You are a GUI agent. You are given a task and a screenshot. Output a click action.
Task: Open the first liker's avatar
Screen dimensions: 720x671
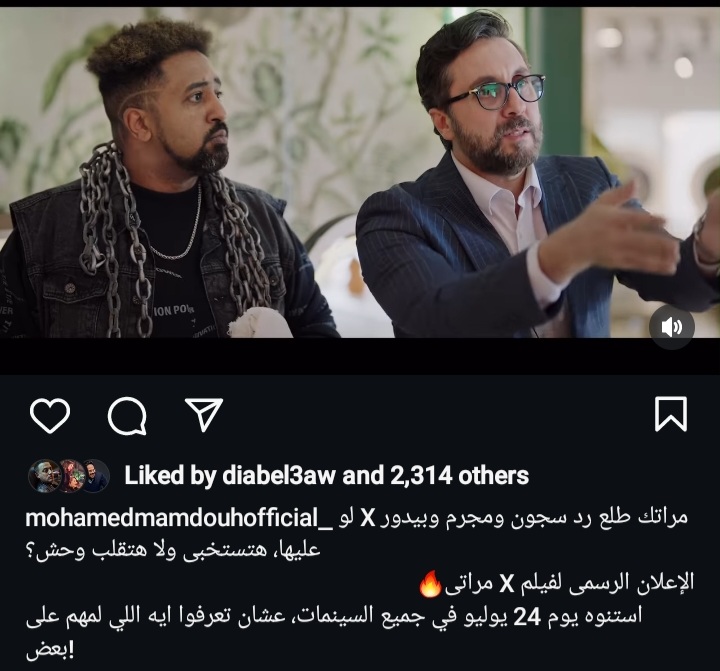[x=44, y=476]
